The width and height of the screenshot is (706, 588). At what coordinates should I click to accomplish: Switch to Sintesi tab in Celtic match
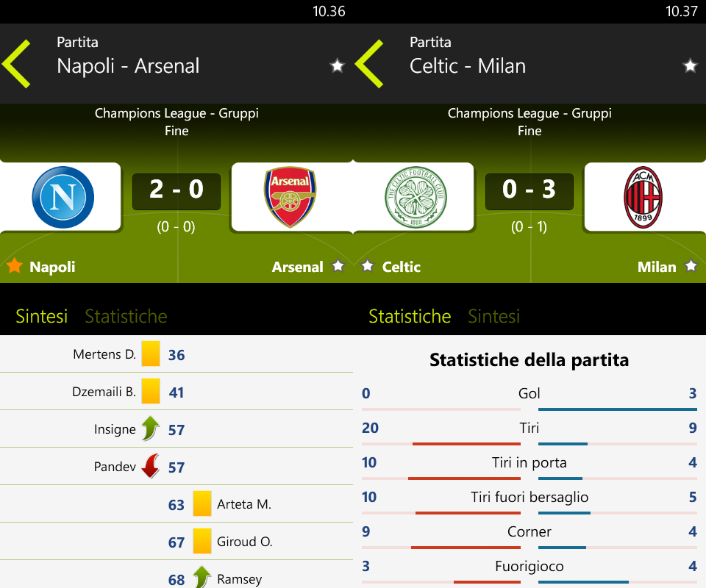pos(494,316)
